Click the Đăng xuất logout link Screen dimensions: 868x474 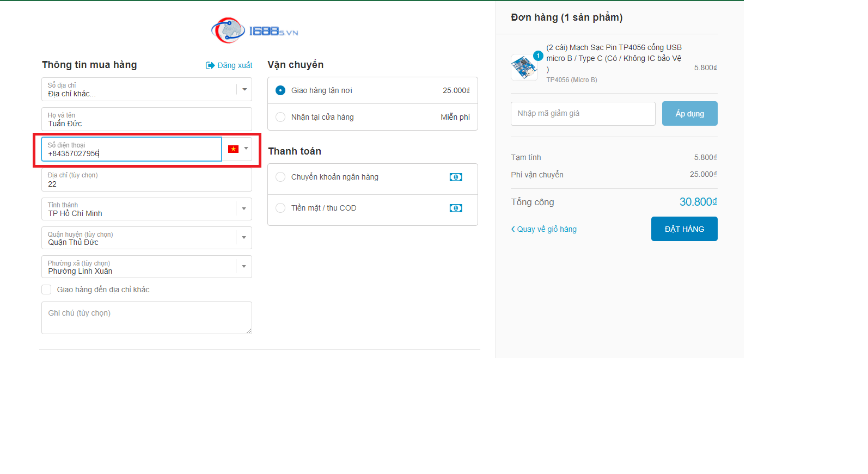pos(229,65)
